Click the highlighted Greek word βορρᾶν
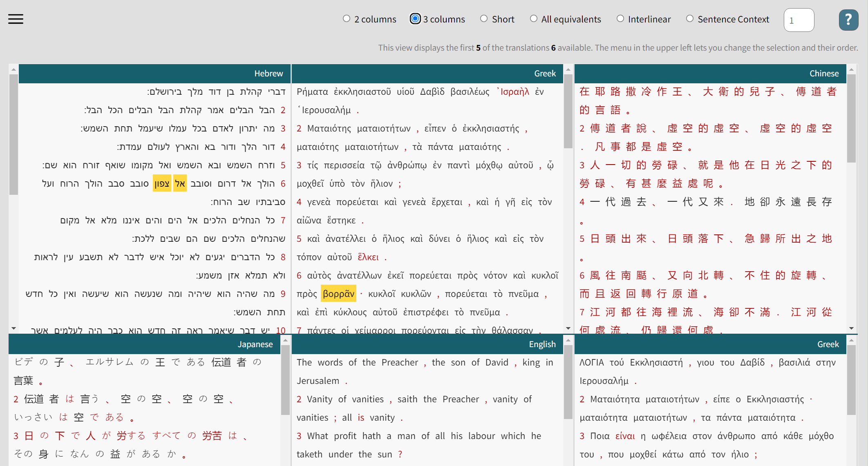The width and height of the screenshot is (868, 466). (x=338, y=294)
